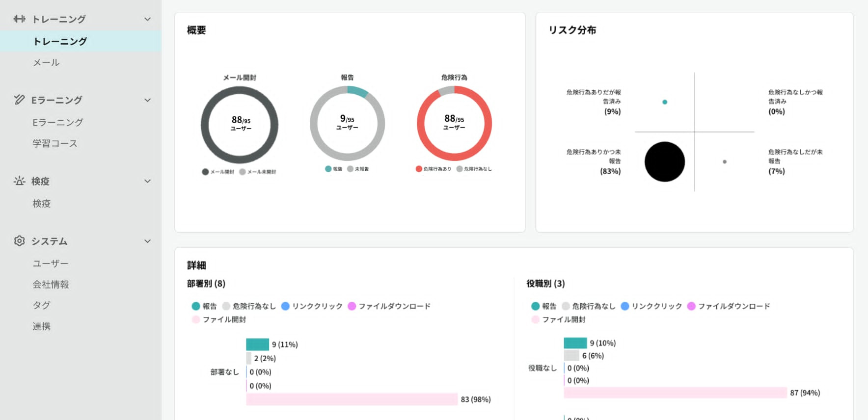Click the pink 83 (98%) bar
The image size is (868, 420).
point(352,399)
